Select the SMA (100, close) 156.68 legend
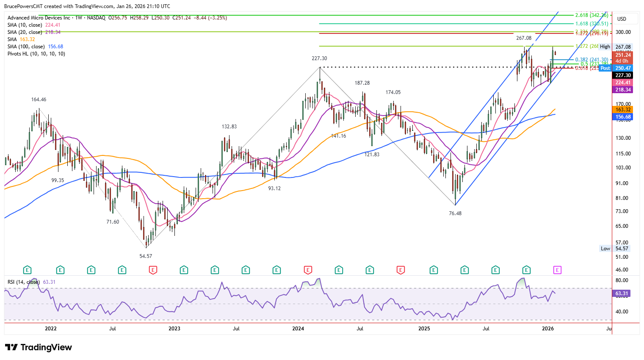The height and width of the screenshot is (360, 644). [35, 47]
